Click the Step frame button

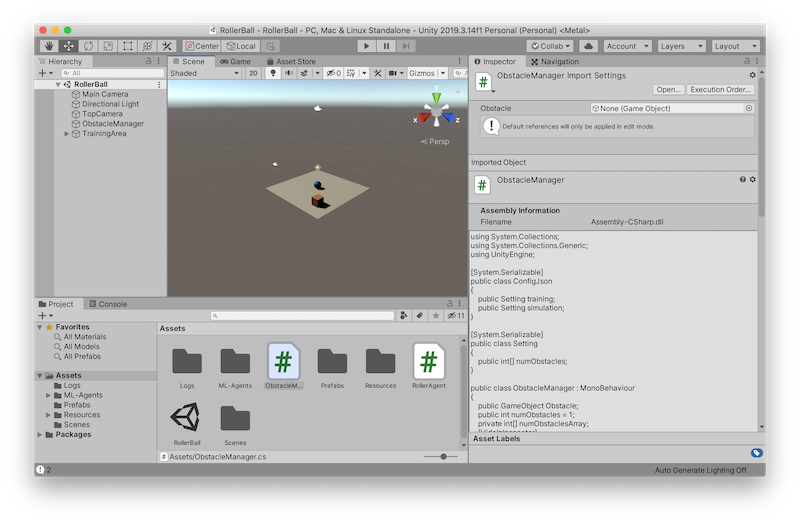(x=406, y=46)
